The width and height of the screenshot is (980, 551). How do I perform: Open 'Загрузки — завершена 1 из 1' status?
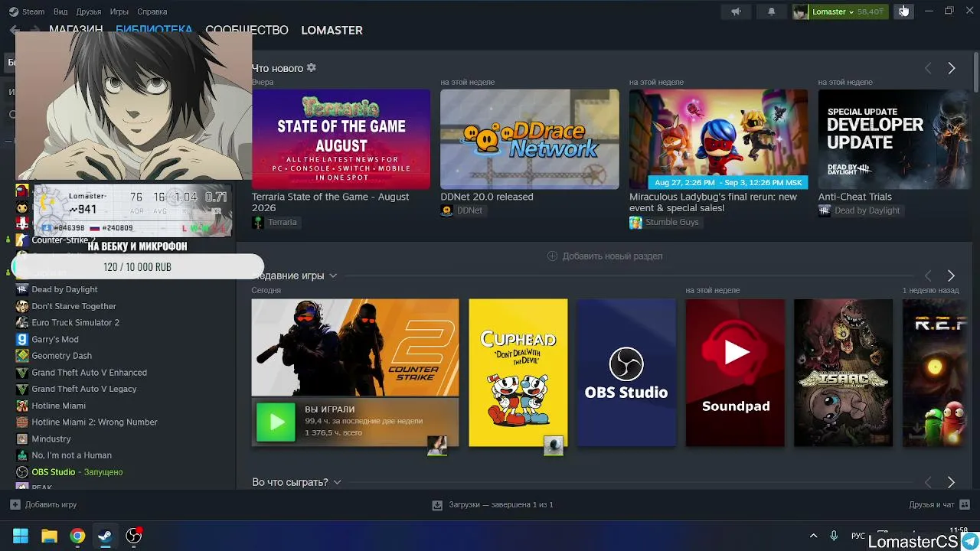pyautogui.click(x=501, y=505)
